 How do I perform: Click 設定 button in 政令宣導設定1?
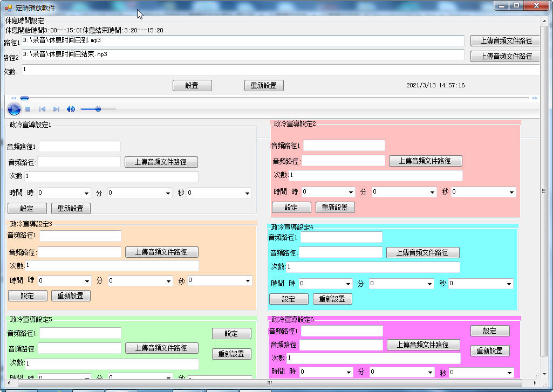[x=27, y=208]
